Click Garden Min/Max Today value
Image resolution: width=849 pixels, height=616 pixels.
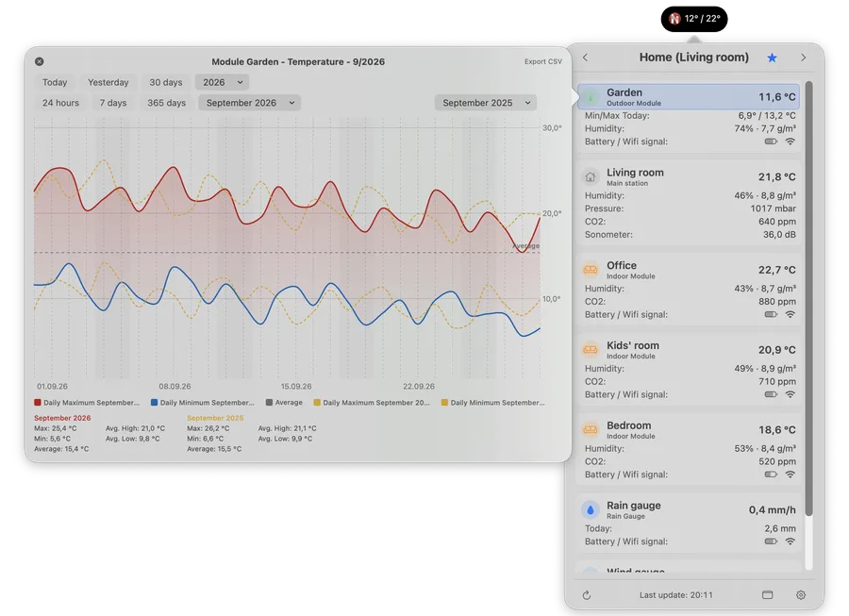767,116
